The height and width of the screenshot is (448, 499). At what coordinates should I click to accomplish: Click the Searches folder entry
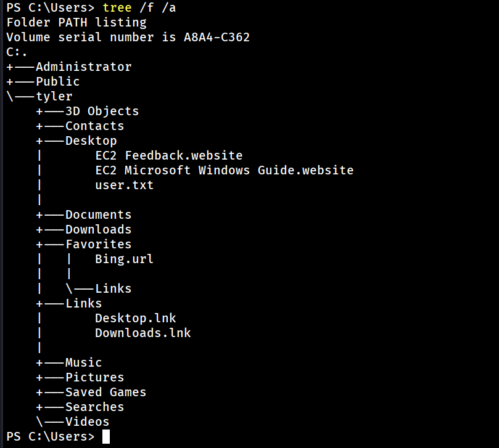(94, 407)
